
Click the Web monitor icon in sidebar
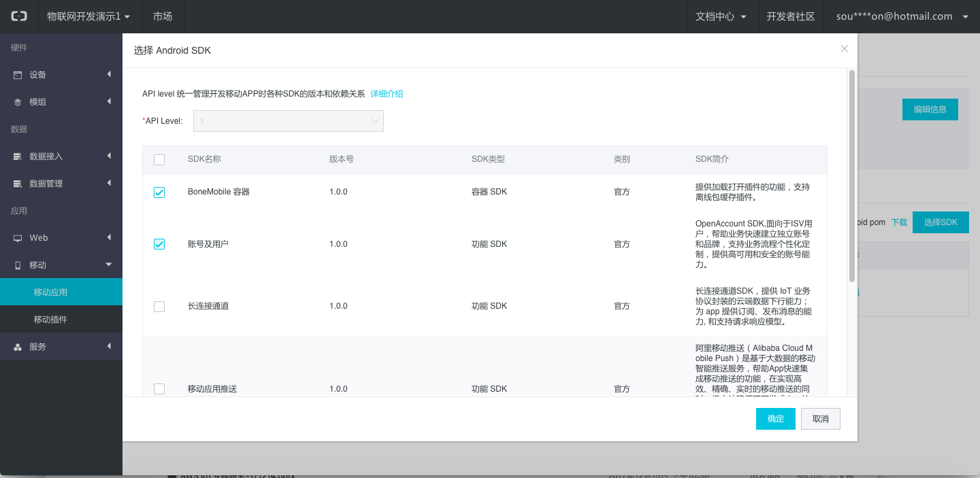pyautogui.click(x=18, y=238)
